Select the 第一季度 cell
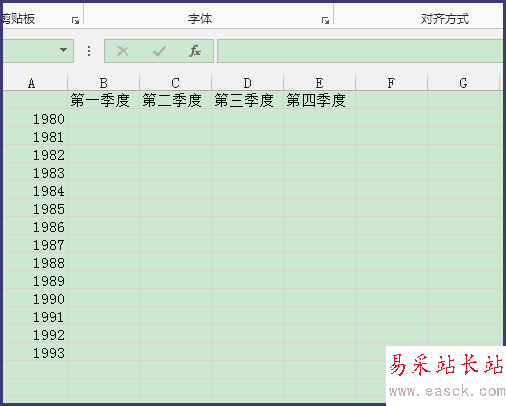Screen dimensions: 506x406 (103, 100)
